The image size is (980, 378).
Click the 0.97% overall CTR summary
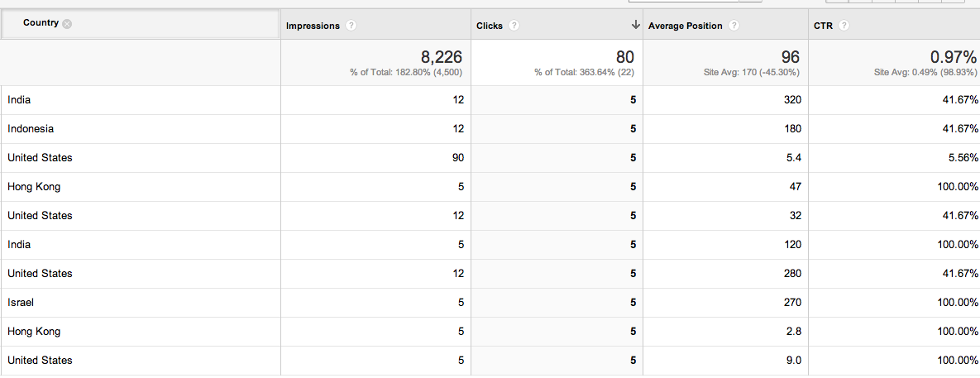click(954, 57)
